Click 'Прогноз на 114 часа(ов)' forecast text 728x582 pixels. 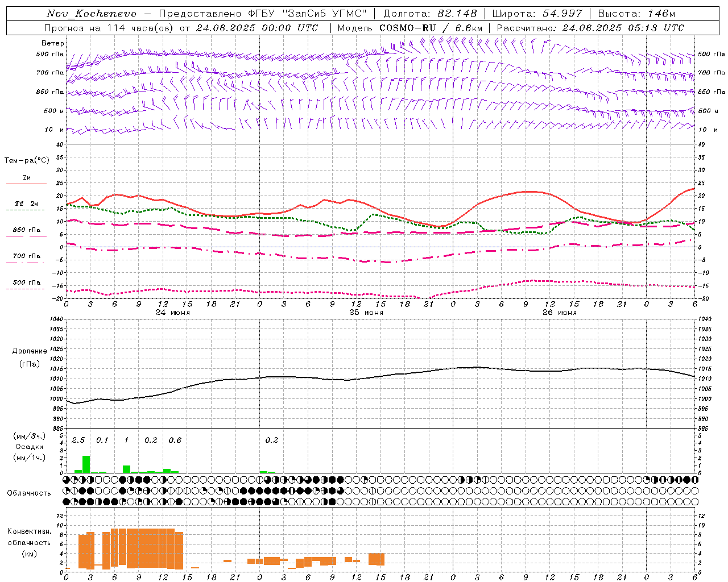click(x=109, y=28)
